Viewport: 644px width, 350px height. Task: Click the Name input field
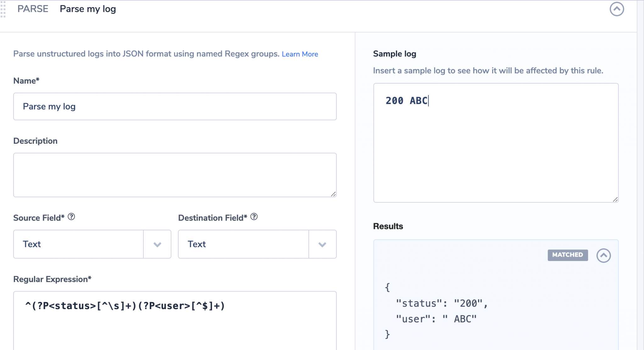175,107
